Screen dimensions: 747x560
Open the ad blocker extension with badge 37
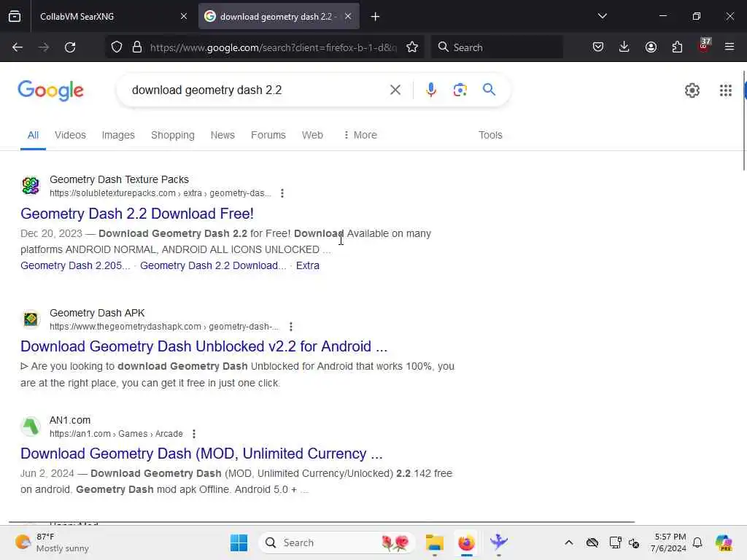704,46
